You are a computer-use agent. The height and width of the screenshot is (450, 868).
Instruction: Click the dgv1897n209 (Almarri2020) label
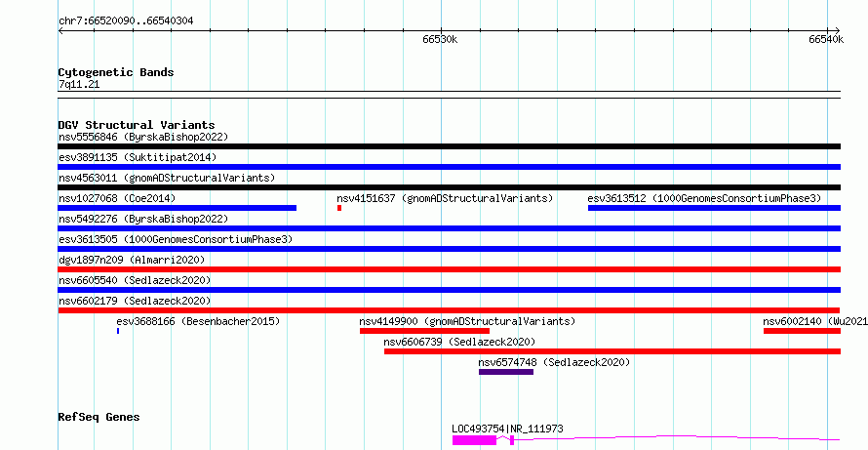pyautogui.click(x=132, y=260)
